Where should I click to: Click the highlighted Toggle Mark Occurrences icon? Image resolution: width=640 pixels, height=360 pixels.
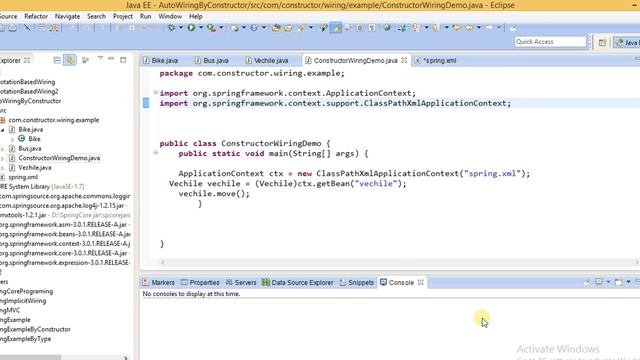tap(336, 28)
